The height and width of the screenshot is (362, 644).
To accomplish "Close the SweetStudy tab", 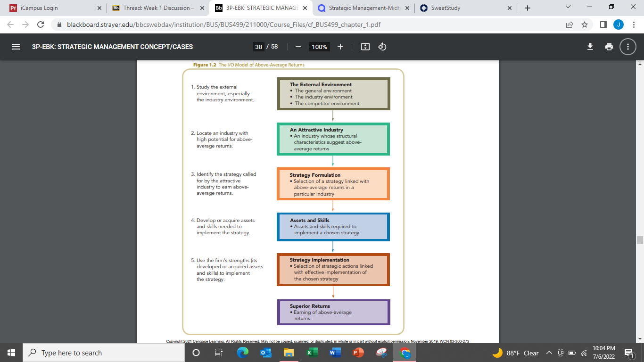I will 509,8.
